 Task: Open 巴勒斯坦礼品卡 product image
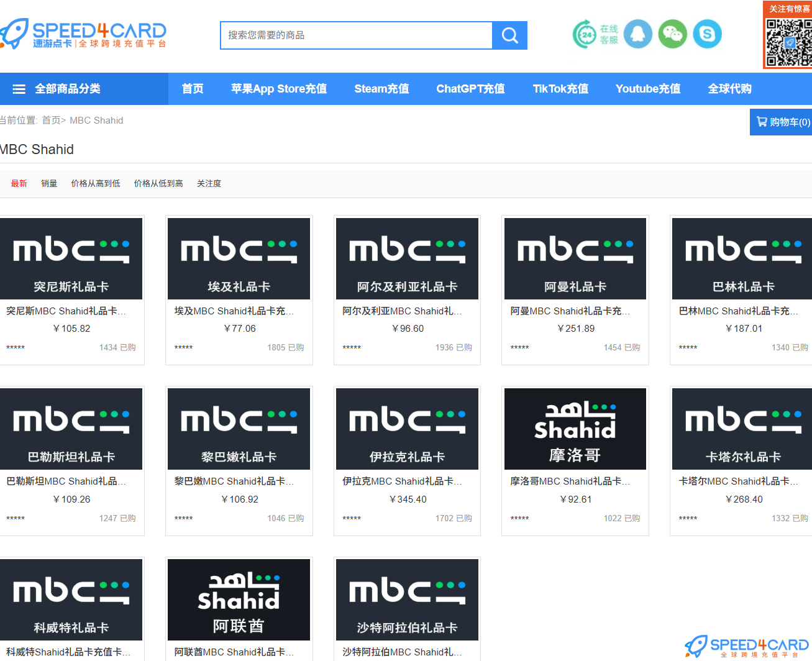(71, 429)
